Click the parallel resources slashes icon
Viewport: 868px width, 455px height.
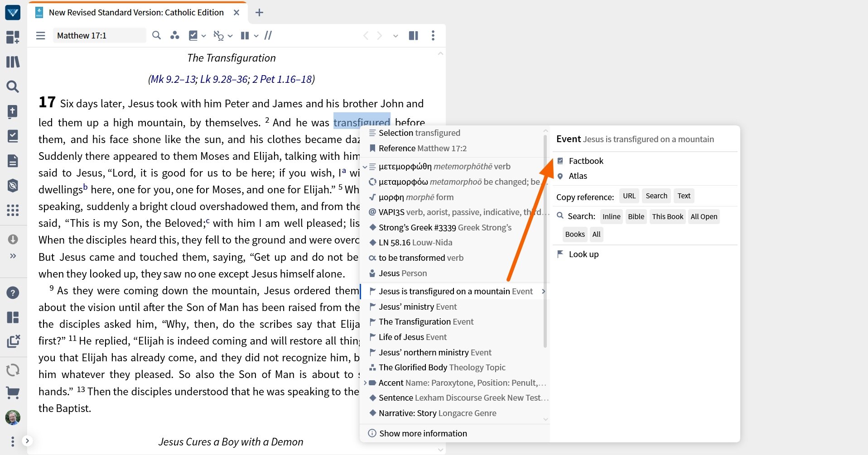268,35
